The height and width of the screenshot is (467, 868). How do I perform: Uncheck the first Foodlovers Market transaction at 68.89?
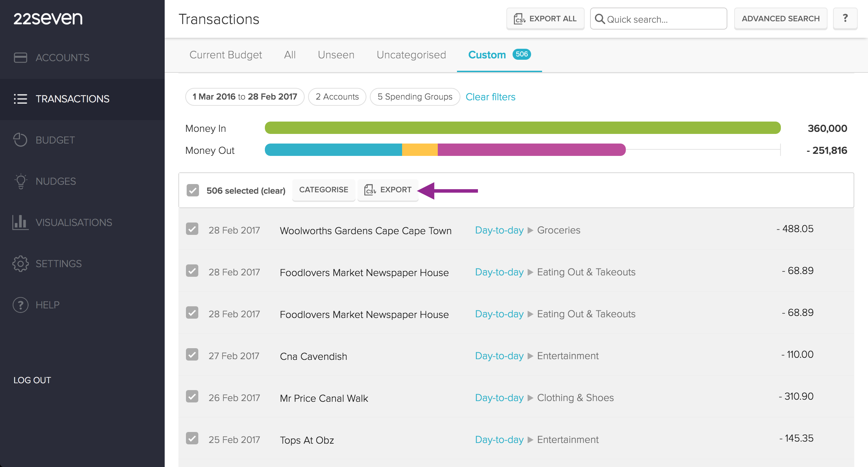click(192, 271)
